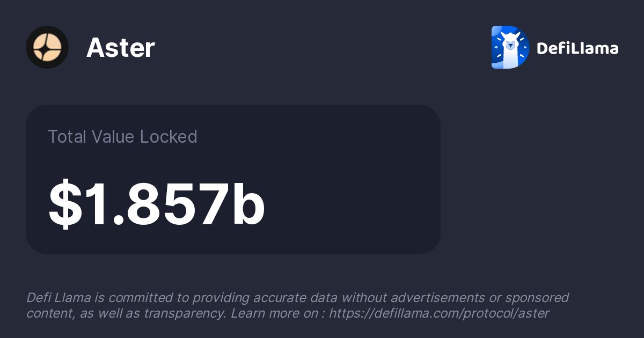Select the Aster protocol title text
This screenshot has width=644, height=338.
121,48
